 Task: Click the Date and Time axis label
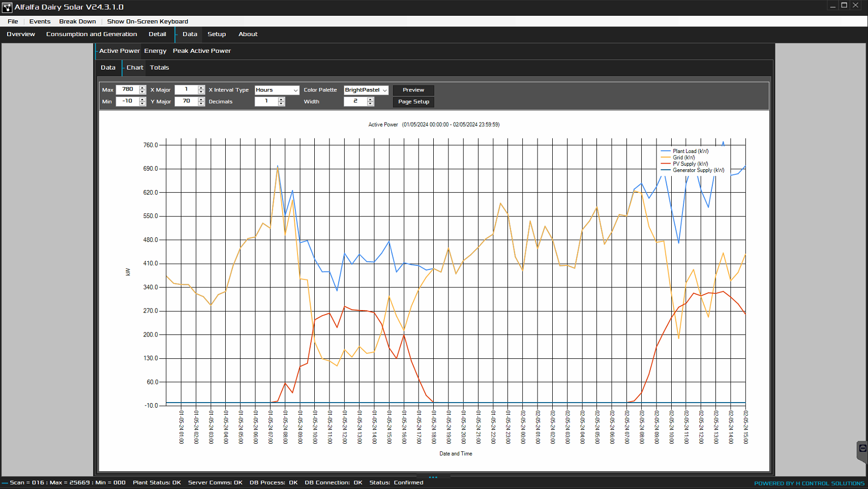[456, 454]
